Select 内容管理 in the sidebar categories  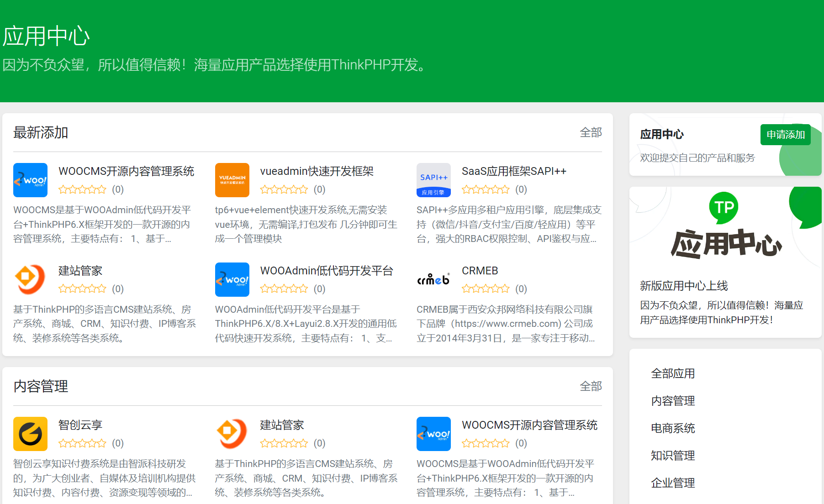click(x=673, y=401)
